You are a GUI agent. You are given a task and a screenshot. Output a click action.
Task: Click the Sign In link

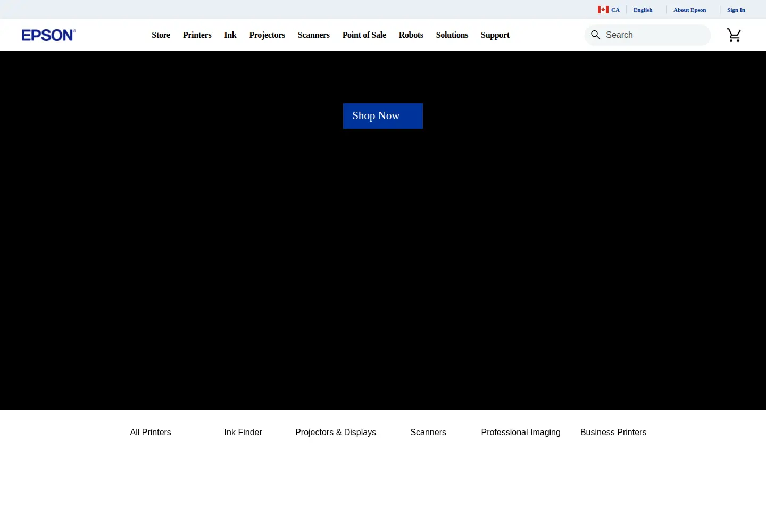point(736,10)
